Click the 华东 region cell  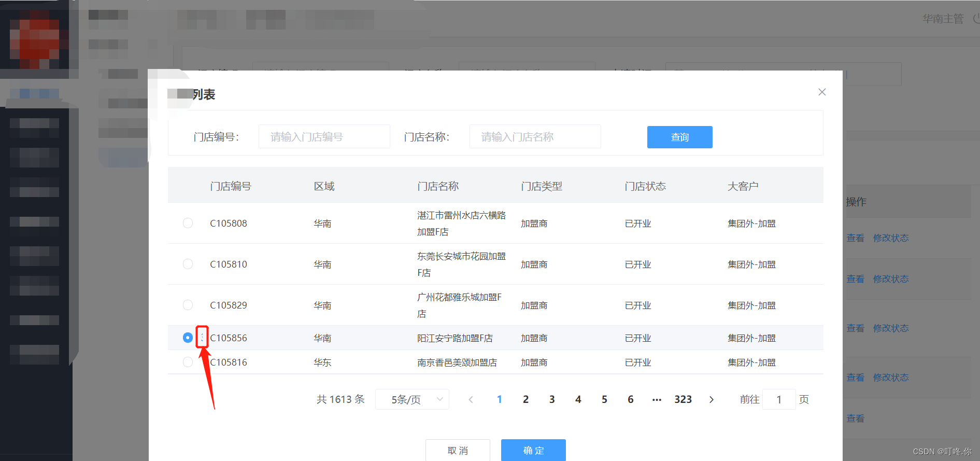point(322,362)
